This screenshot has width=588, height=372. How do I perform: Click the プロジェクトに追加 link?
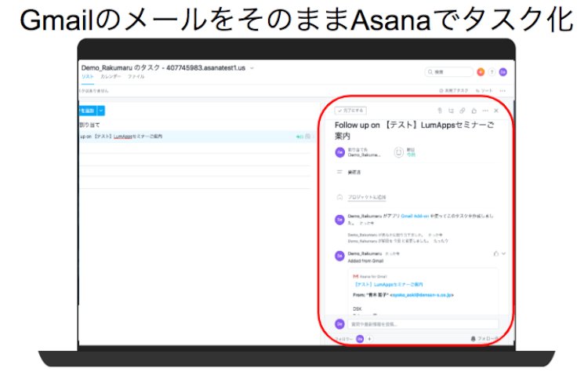(x=367, y=197)
